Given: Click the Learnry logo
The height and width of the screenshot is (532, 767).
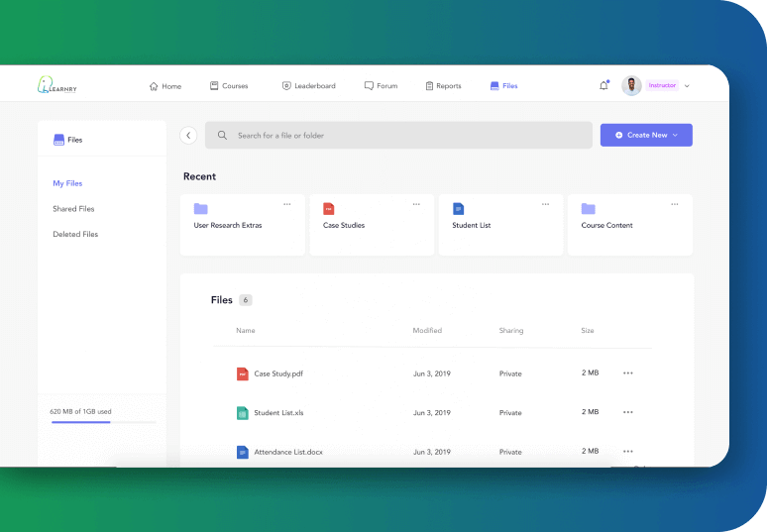Looking at the screenshot, I should pyautogui.click(x=57, y=85).
